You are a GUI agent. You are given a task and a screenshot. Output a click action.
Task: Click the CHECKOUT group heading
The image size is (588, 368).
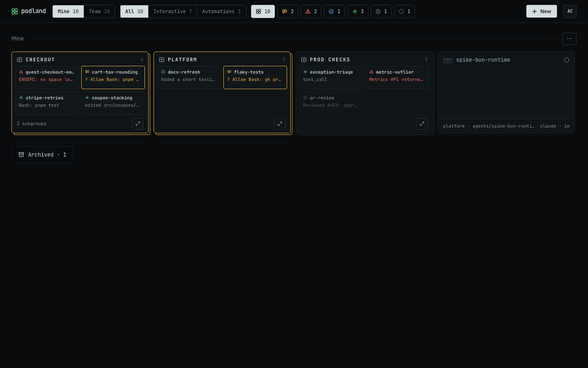pos(40,60)
